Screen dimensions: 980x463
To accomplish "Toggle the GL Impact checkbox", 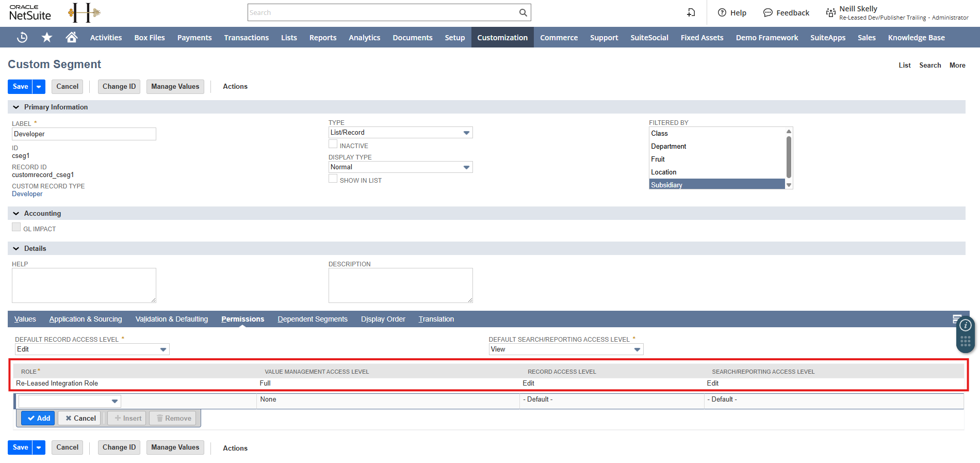I will tap(17, 228).
